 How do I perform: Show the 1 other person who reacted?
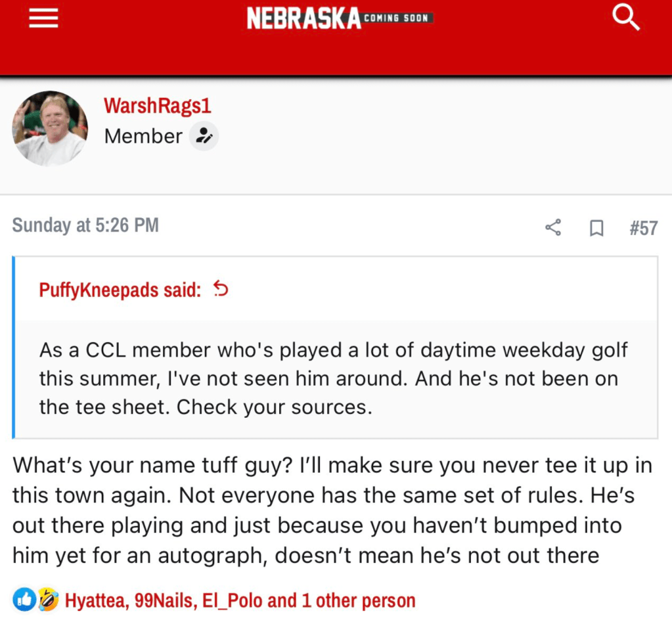coord(365,600)
